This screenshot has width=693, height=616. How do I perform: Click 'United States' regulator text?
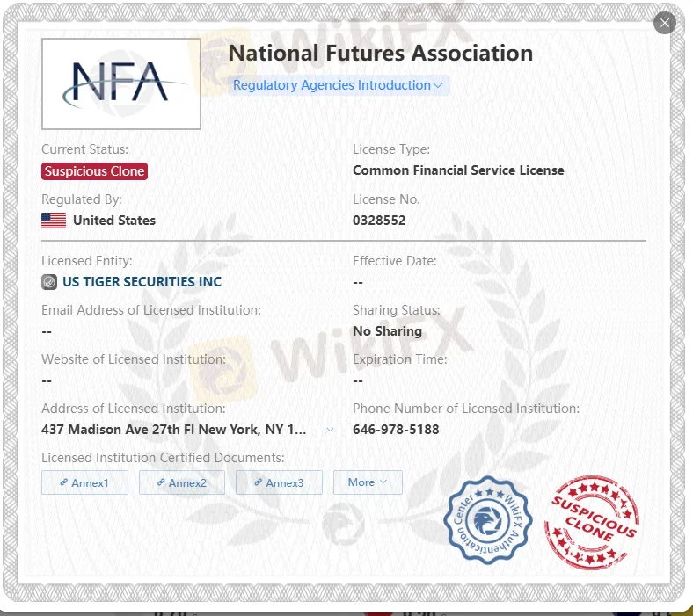tap(114, 221)
